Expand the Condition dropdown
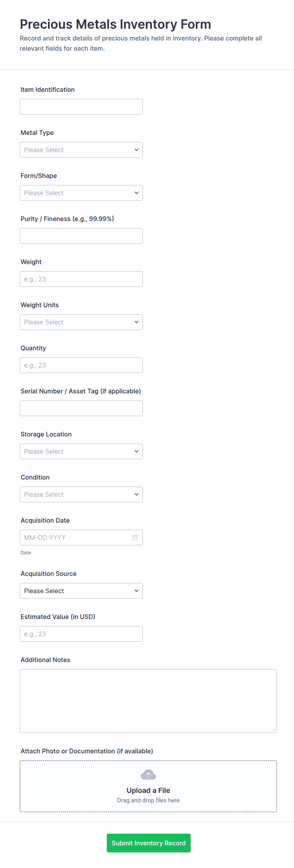 (x=81, y=495)
